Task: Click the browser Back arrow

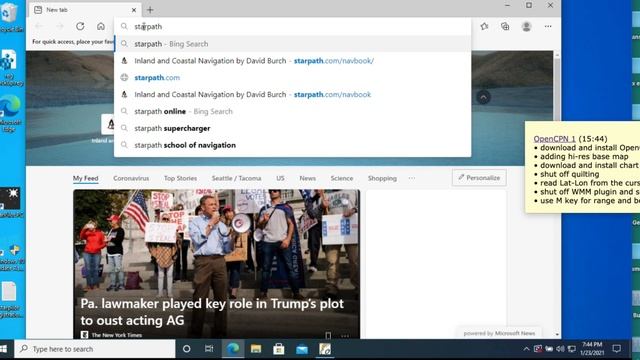Action: 39,27
